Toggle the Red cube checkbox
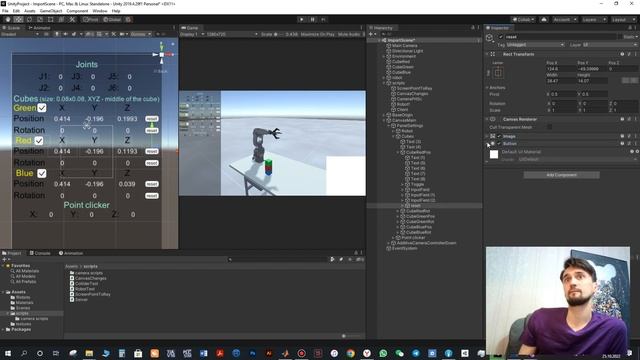The image size is (640, 360). tap(39, 140)
